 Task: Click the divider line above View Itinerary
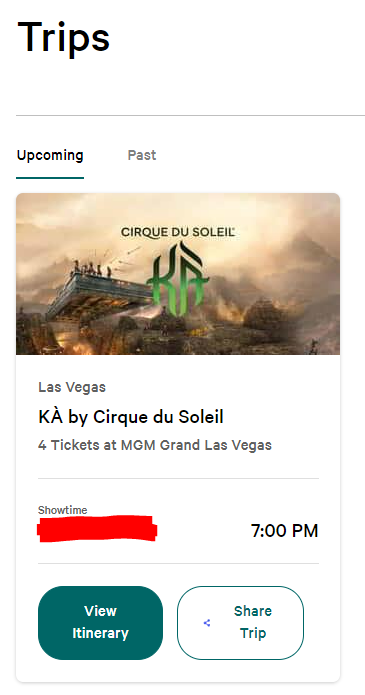pyautogui.click(x=178, y=563)
